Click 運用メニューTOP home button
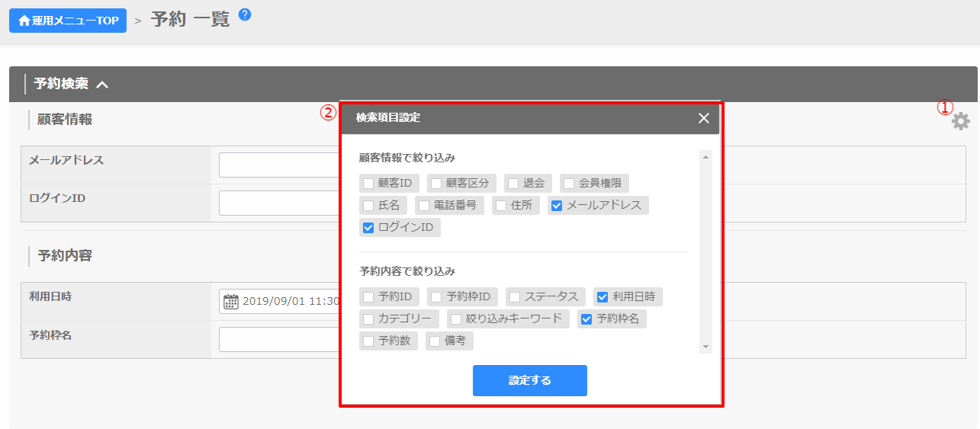Viewport: 980px width, 429px height. pyautogui.click(x=68, y=21)
